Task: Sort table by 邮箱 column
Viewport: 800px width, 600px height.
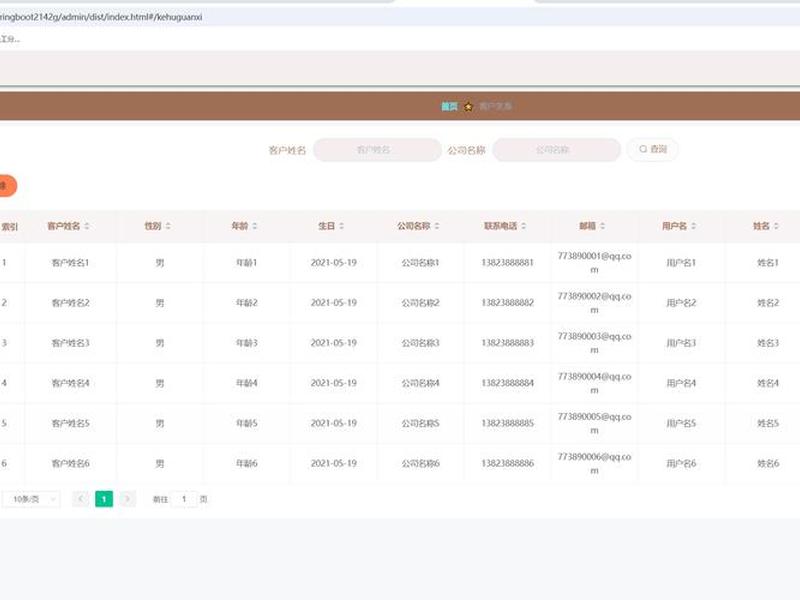Action: [602, 226]
